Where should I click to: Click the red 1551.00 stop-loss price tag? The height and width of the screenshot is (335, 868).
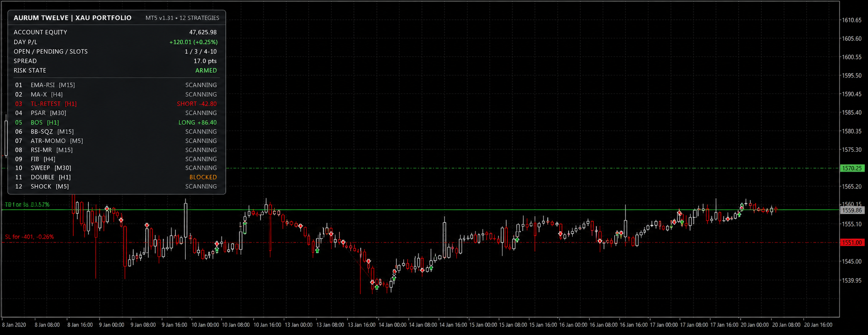(x=852, y=243)
